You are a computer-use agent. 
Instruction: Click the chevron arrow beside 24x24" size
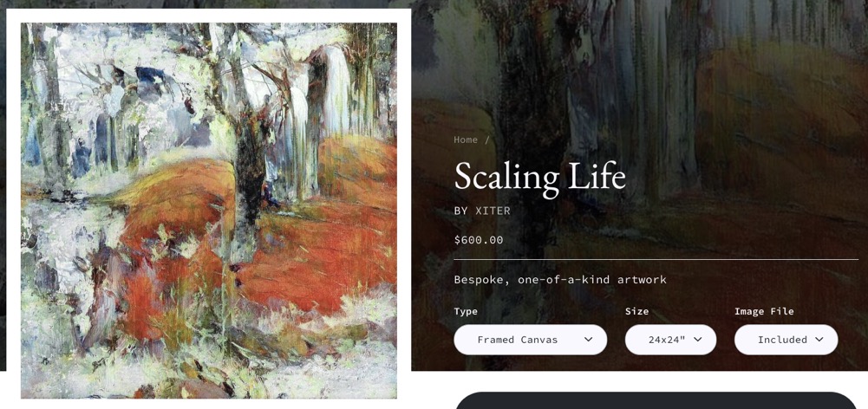[697, 340]
